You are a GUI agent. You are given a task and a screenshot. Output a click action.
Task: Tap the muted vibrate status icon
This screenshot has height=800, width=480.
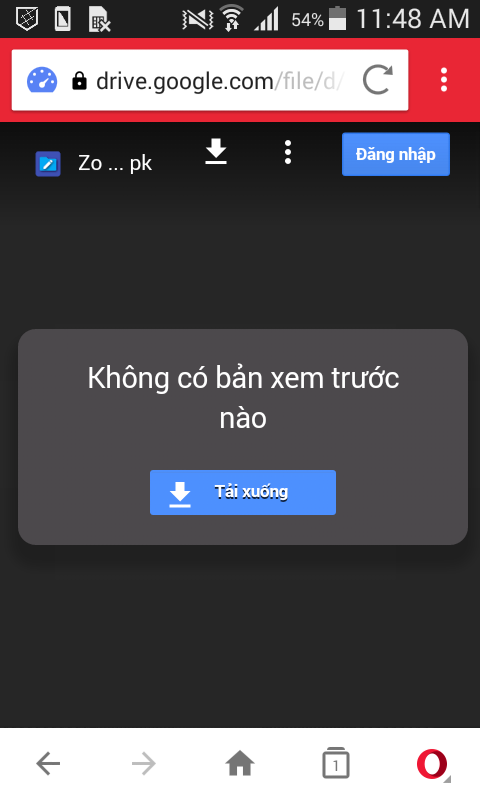click(x=197, y=19)
